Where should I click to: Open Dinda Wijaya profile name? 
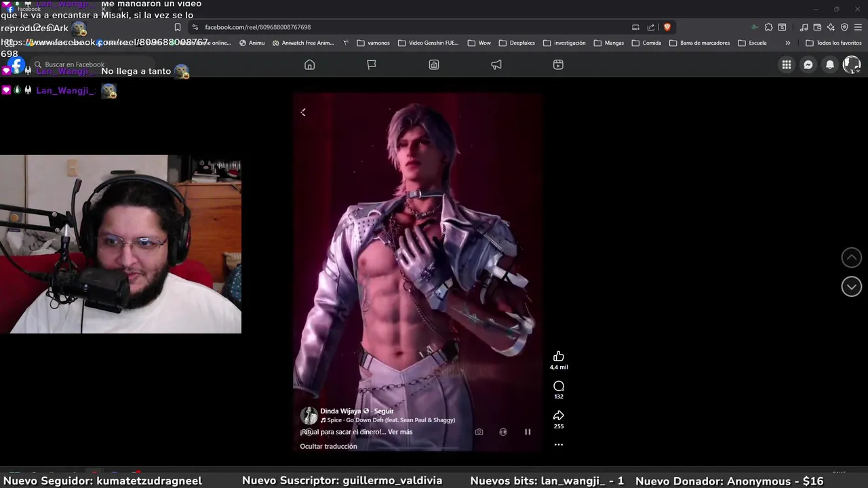pyautogui.click(x=340, y=411)
